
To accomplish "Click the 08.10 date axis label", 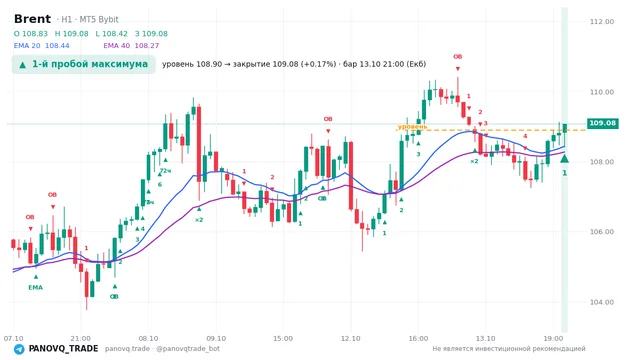I will (x=148, y=338).
